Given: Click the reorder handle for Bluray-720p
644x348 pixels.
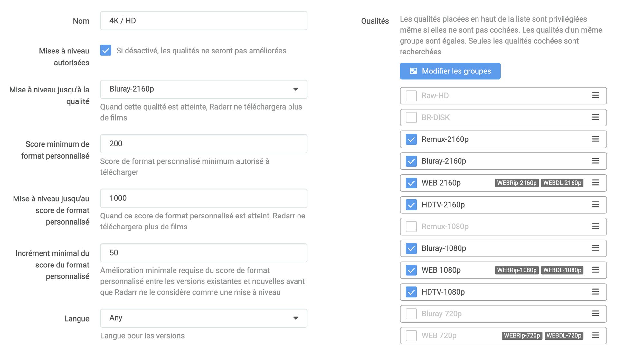Looking at the screenshot, I should [x=595, y=314].
